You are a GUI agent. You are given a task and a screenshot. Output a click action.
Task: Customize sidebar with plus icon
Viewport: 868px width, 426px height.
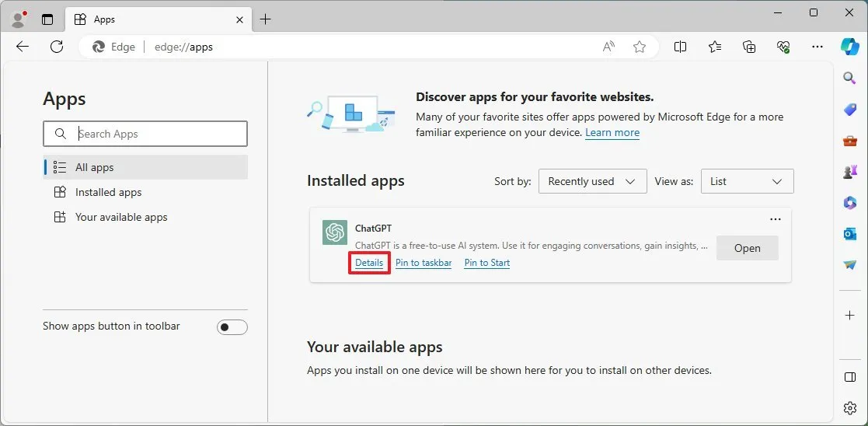tap(849, 315)
